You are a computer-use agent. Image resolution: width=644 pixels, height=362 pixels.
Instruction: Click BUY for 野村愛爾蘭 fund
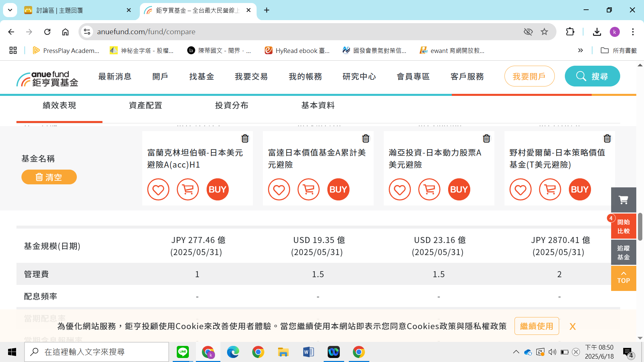coord(580,189)
